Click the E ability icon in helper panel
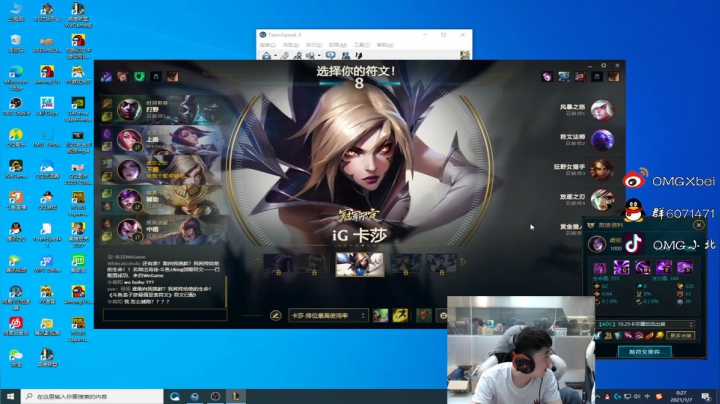 664,268
